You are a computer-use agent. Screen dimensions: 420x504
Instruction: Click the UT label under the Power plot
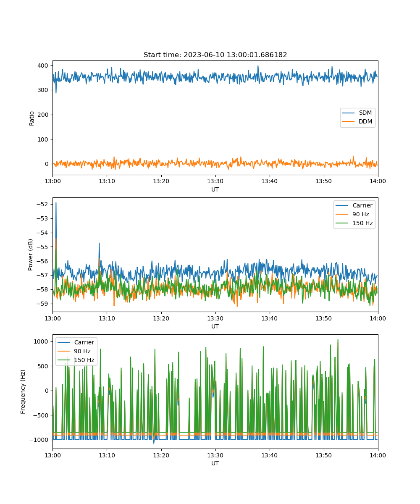pyautogui.click(x=215, y=326)
